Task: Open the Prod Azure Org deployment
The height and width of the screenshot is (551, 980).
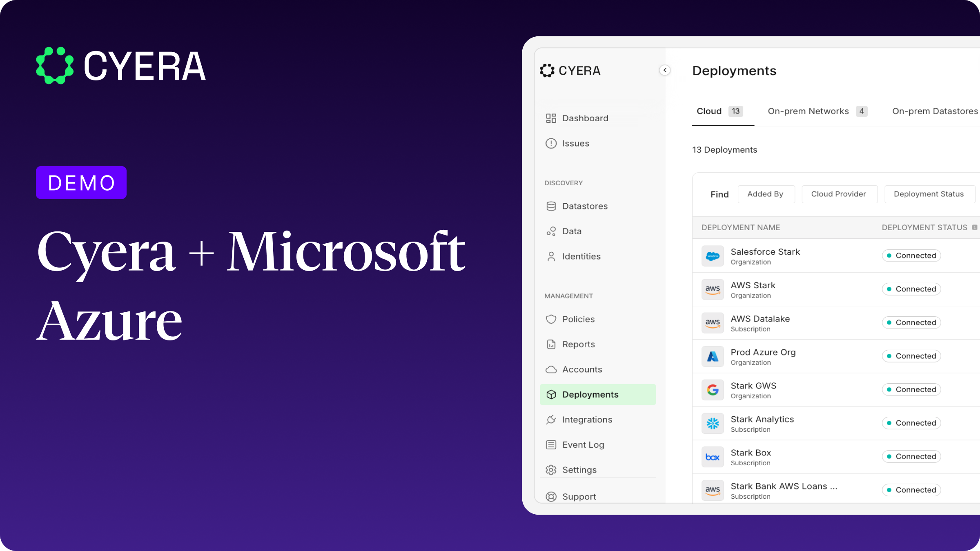Action: click(763, 356)
